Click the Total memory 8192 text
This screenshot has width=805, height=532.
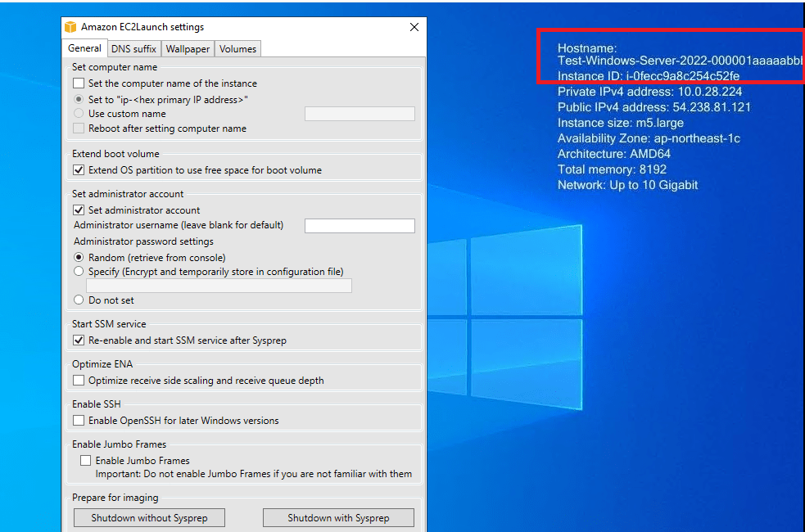612,169
